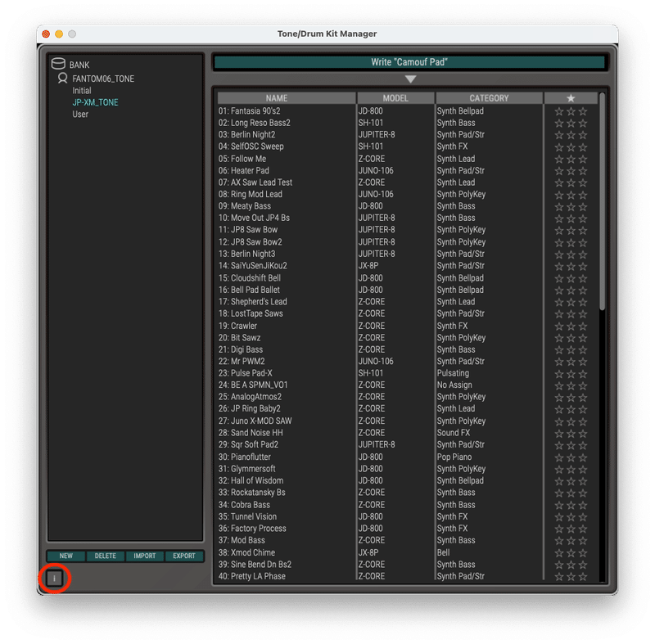Set star rating for JP8 Saw Bow2
The height and width of the screenshot is (644, 655).
[571, 242]
